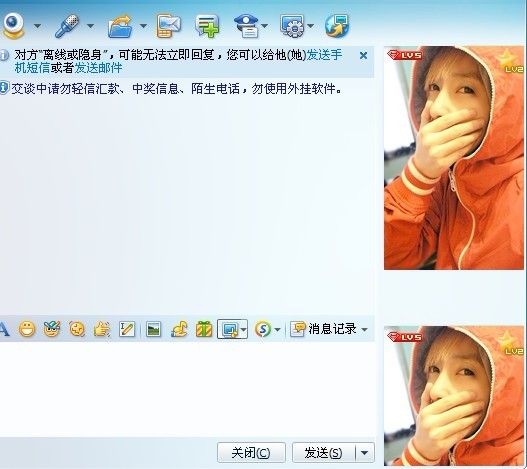Click the 发送(S) send button

click(323, 453)
